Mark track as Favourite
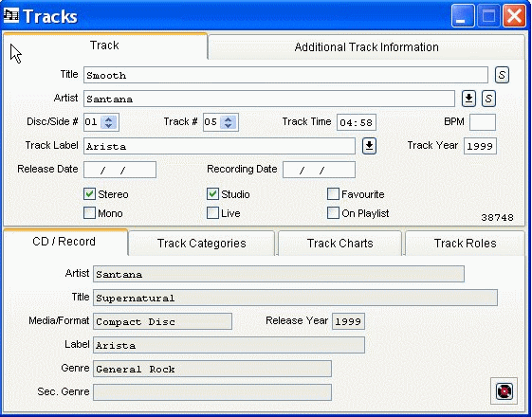The width and height of the screenshot is (532, 417). pyautogui.click(x=333, y=194)
